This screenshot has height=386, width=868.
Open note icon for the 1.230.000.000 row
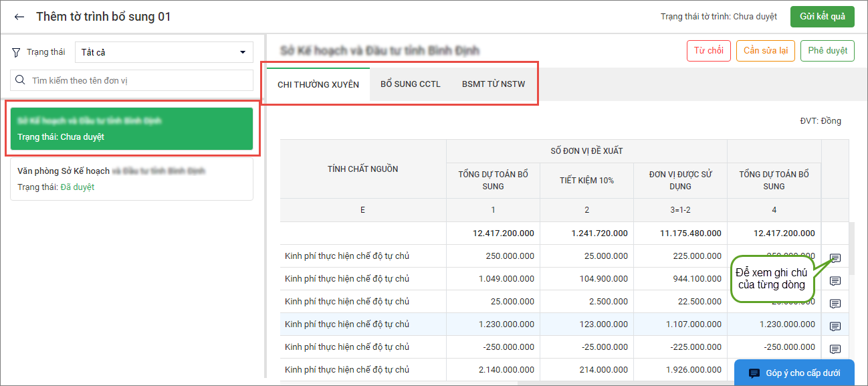835,326
